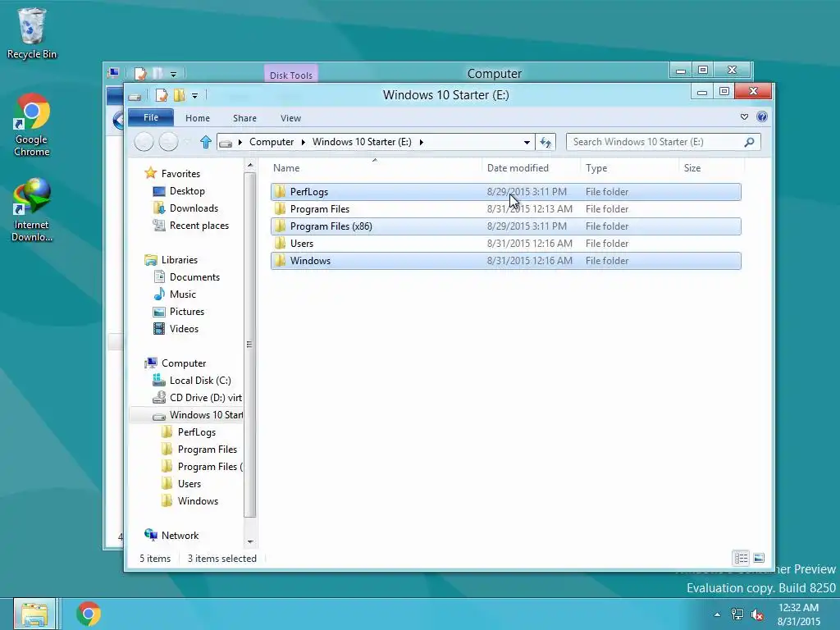Expand the ribbon with the chevron arrow
This screenshot has width=840, height=630.
tap(744, 116)
